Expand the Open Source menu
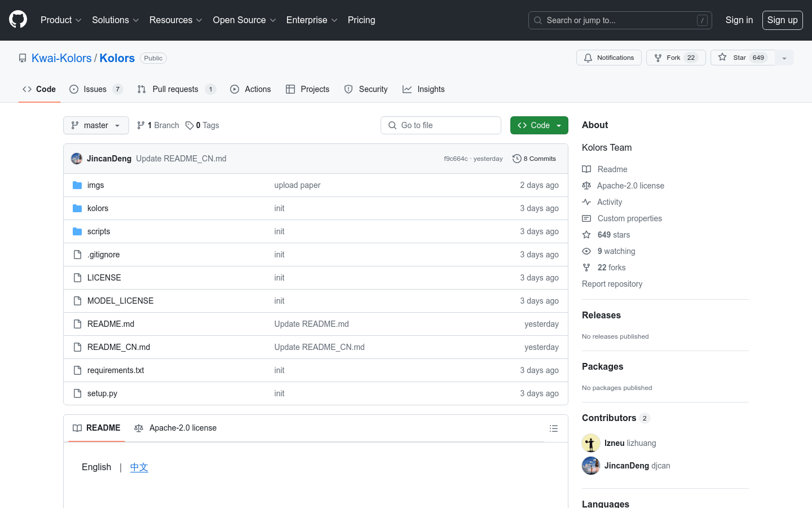 (x=244, y=20)
